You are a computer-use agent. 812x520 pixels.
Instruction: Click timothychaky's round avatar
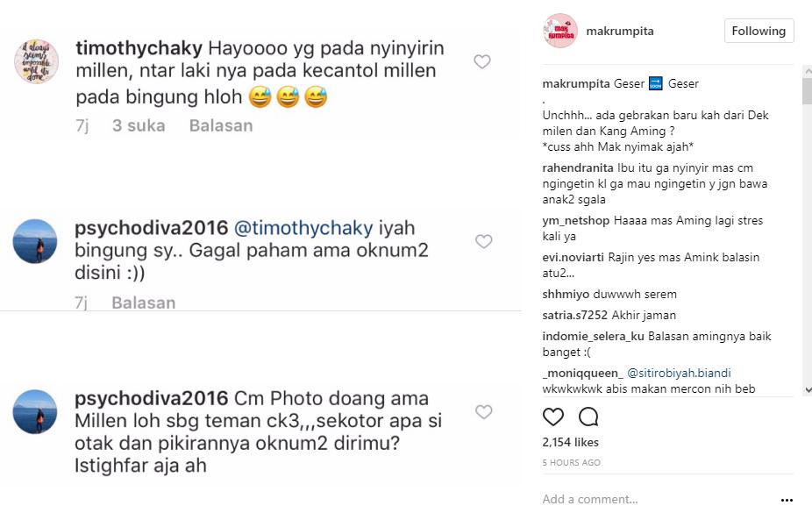point(36,61)
